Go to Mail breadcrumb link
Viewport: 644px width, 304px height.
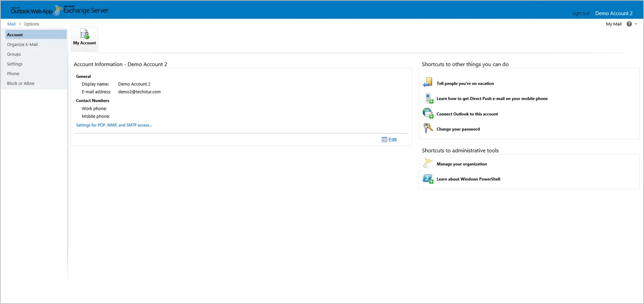click(x=11, y=24)
